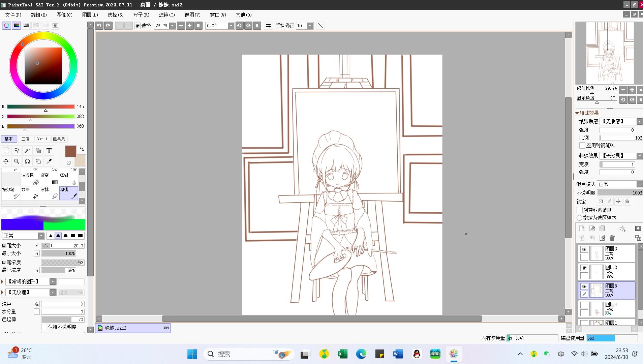The height and width of the screenshot is (364, 643).
Task: Collapse the 特殊效果 panel section
Action: pos(577,113)
